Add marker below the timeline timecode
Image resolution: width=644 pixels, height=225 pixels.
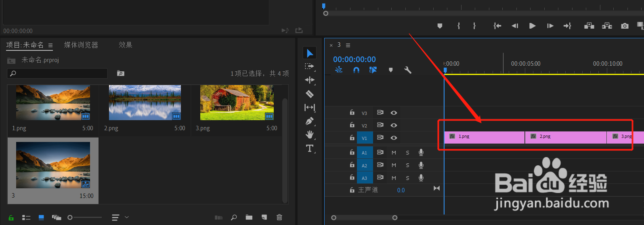[x=390, y=70]
